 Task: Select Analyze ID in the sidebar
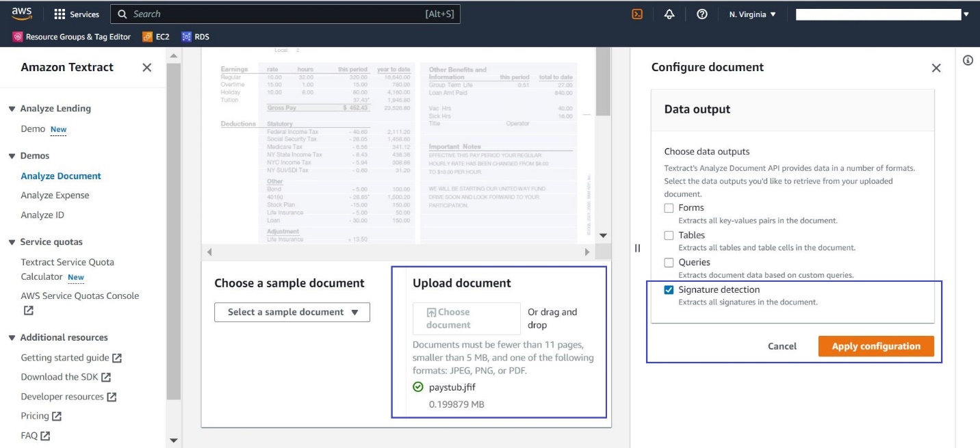[42, 215]
